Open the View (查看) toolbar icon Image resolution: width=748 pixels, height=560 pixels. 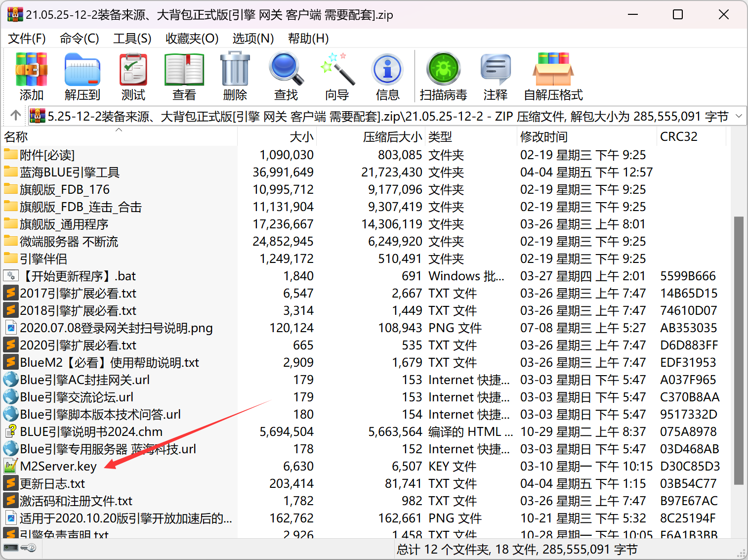pyautogui.click(x=184, y=70)
